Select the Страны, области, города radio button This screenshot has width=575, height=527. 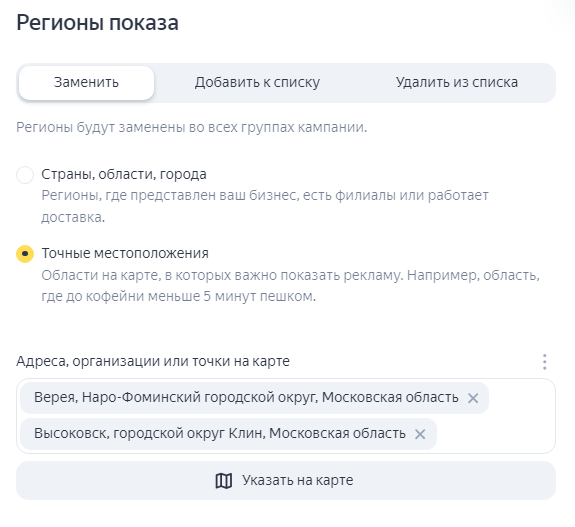[25, 175]
